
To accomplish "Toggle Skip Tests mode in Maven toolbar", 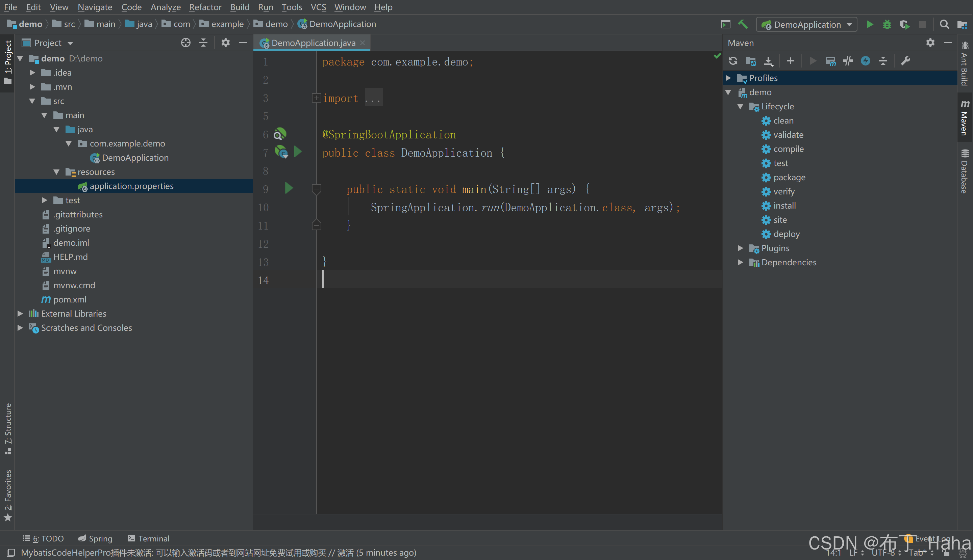I will (866, 61).
